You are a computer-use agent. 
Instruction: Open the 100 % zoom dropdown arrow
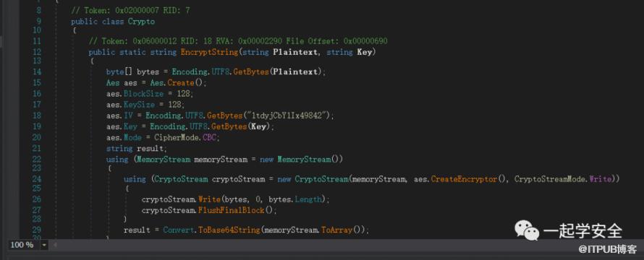point(44,245)
